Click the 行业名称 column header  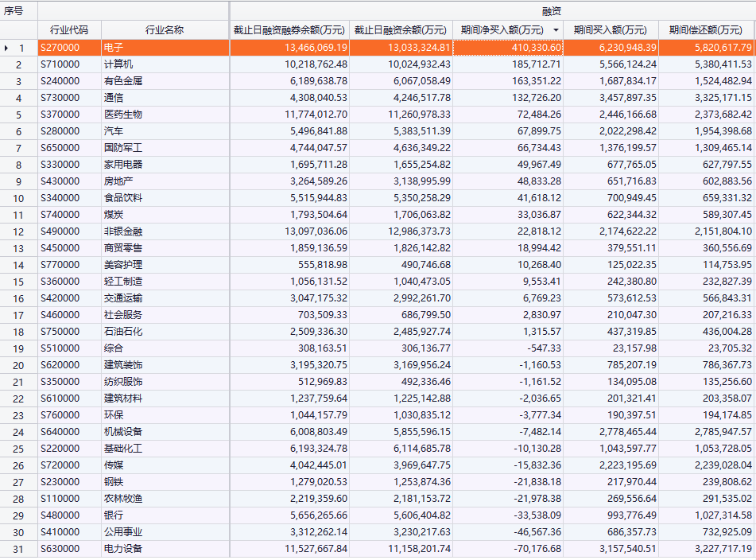tap(165, 30)
